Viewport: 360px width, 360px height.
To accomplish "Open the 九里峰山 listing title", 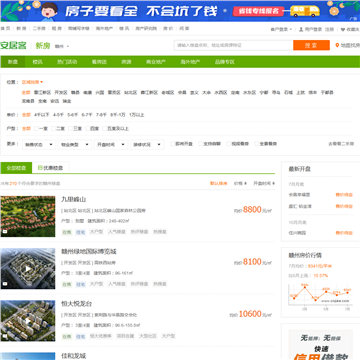I will pyautogui.click(x=73, y=199).
